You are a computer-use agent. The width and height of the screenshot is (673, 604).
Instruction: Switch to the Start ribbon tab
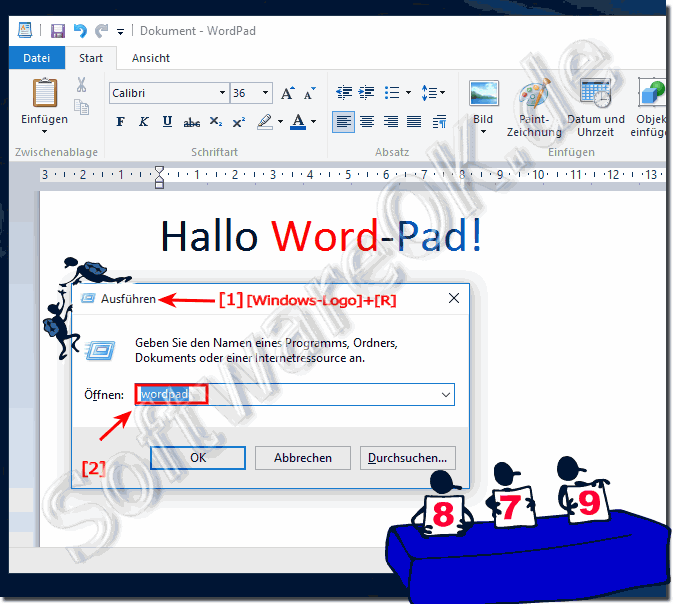point(91,58)
